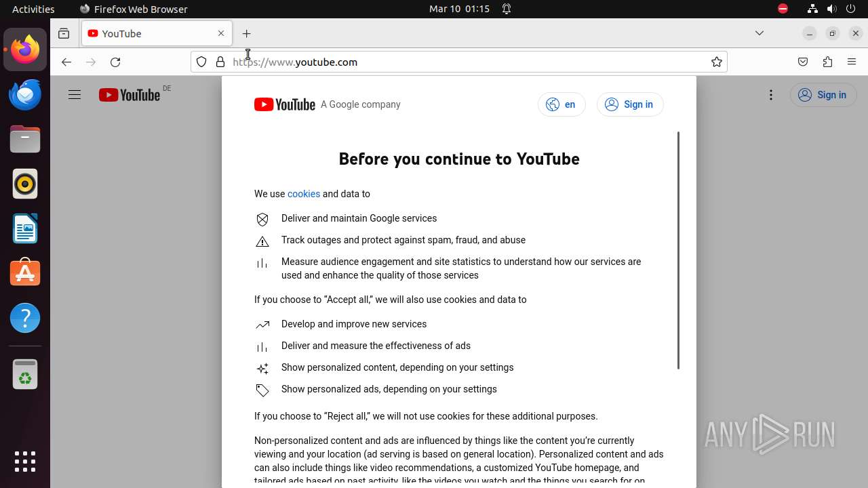The image size is (868, 488).
Task: Open recent browsing Firefox View icon
Action: (64, 33)
